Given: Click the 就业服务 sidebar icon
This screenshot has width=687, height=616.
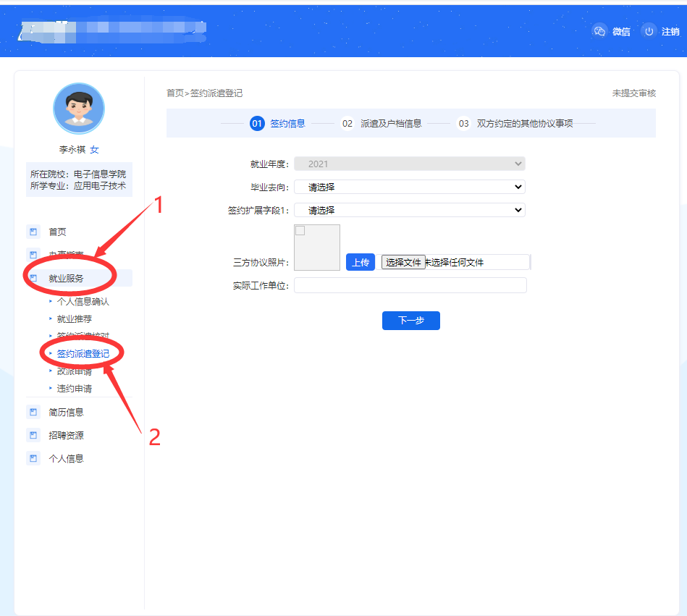Looking at the screenshot, I should click(33, 278).
